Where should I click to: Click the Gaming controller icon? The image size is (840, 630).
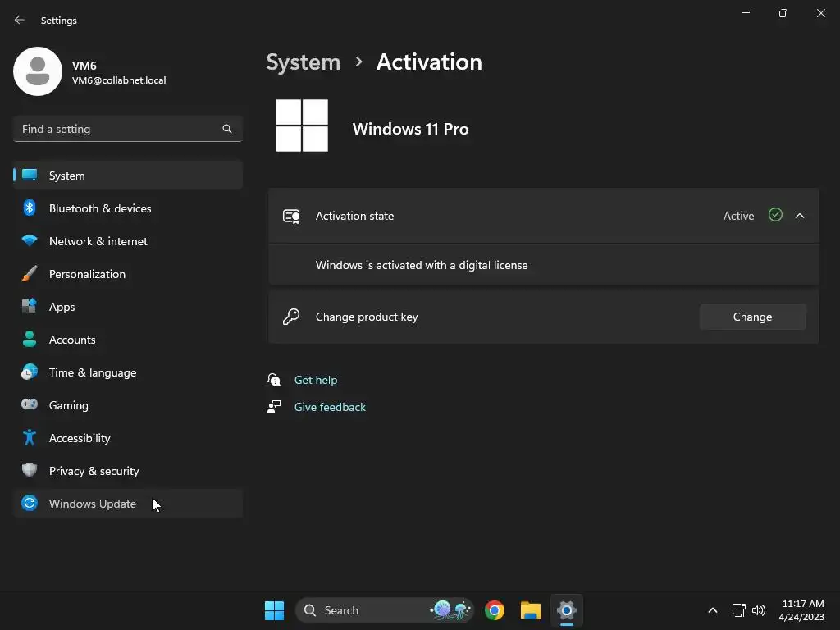(x=30, y=404)
